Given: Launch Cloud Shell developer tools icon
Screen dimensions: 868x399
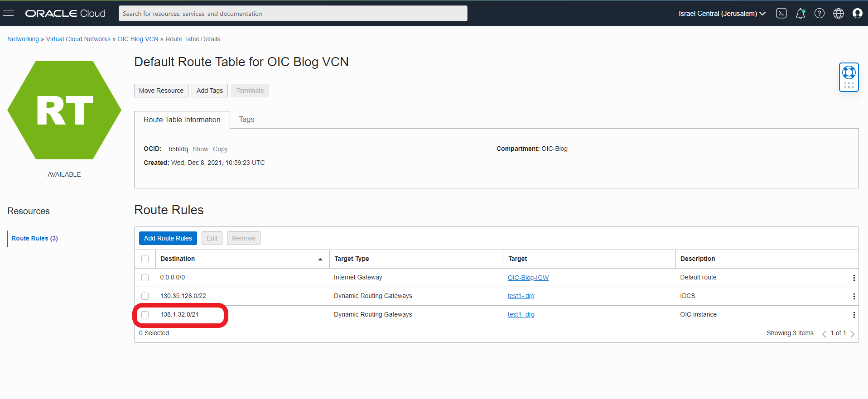Looking at the screenshot, I should (x=781, y=14).
